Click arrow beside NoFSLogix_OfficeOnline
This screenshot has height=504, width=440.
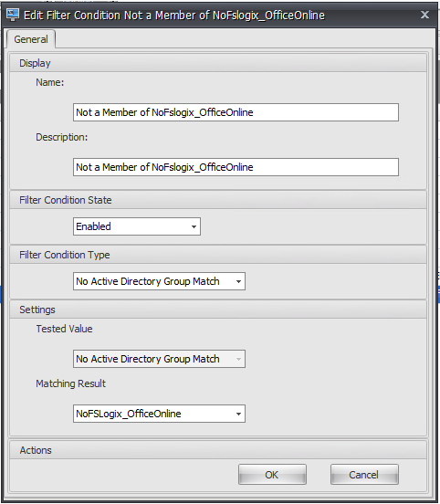point(238,414)
